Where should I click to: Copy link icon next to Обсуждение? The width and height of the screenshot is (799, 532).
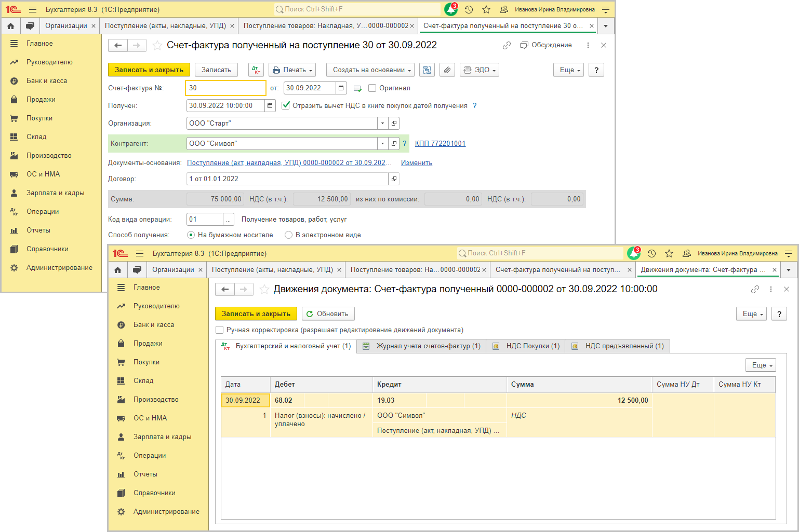[507, 45]
